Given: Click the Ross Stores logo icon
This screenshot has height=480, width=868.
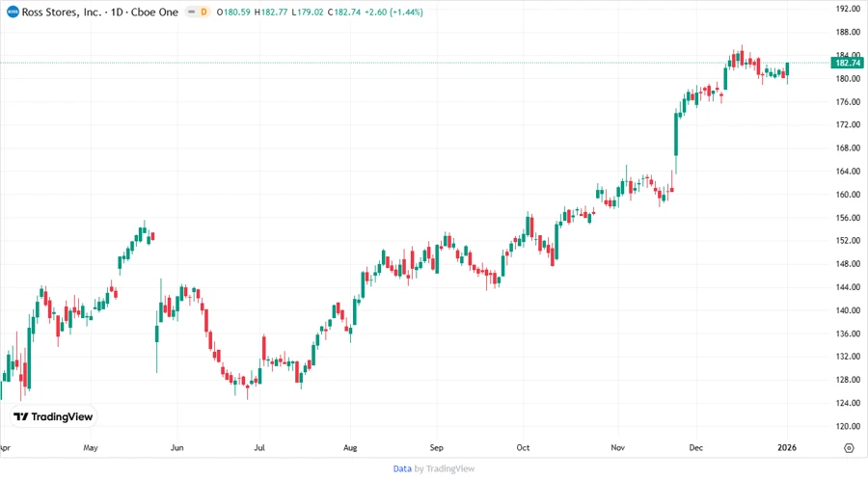Looking at the screenshot, I should [13, 12].
